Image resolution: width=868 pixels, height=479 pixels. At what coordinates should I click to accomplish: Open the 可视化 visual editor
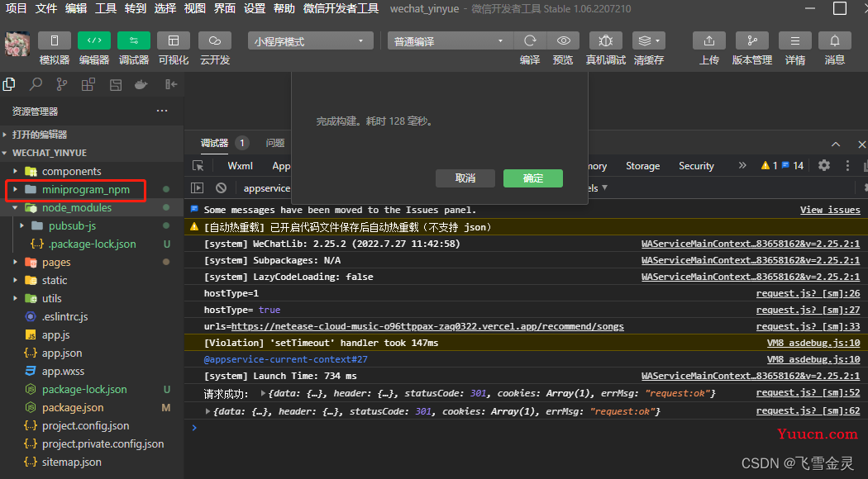[x=174, y=41]
